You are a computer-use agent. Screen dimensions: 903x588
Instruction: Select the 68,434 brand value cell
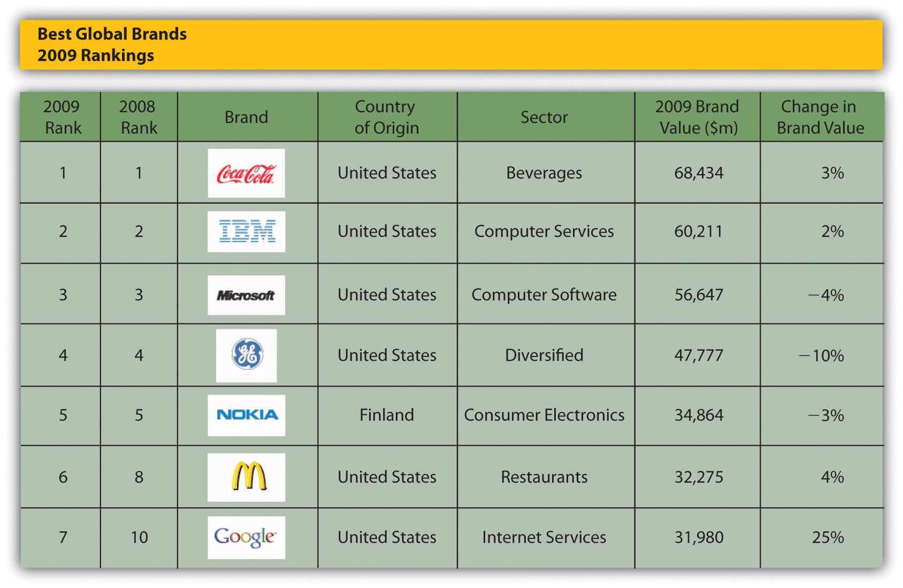click(x=699, y=173)
